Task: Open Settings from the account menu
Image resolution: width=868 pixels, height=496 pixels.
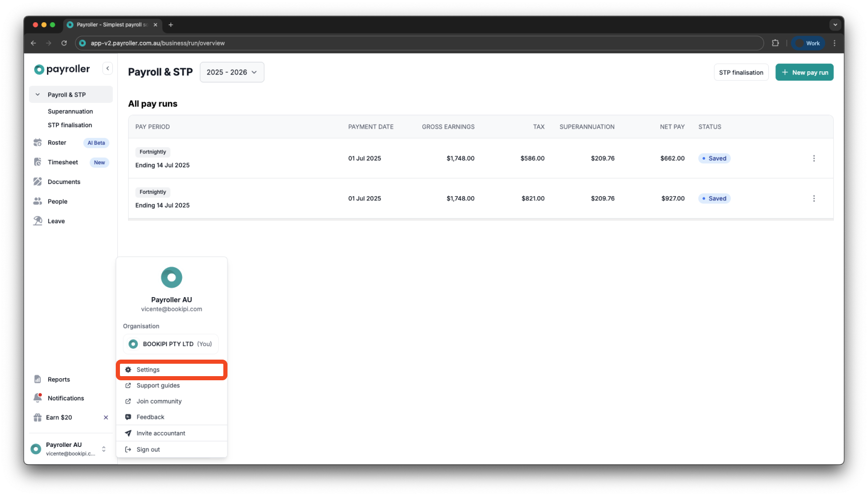Action: point(148,369)
